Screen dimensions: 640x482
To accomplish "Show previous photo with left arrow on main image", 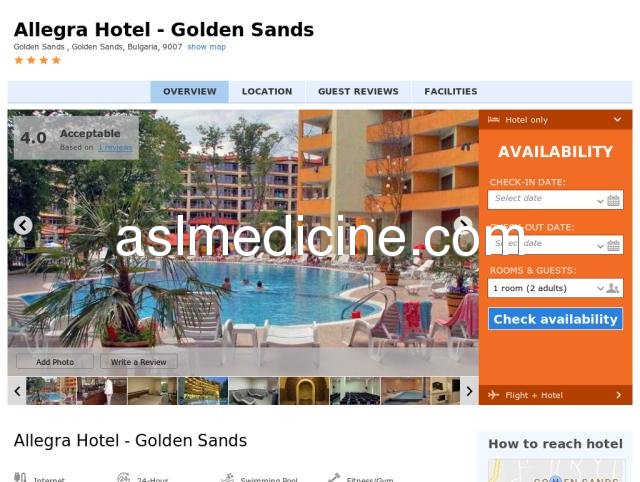I will tap(23, 225).
